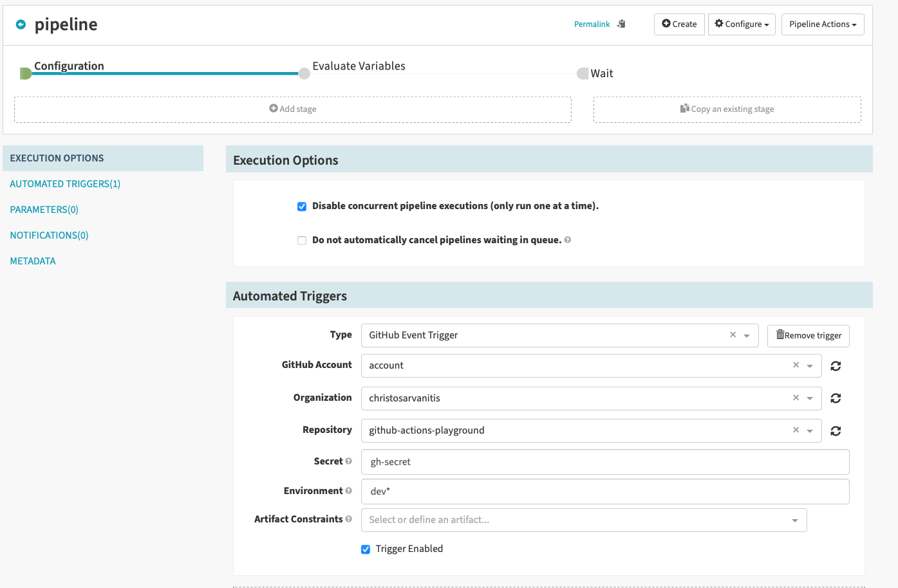Open the Artifact Constraints dropdown
The width and height of the screenshot is (898, 588).
794,520
